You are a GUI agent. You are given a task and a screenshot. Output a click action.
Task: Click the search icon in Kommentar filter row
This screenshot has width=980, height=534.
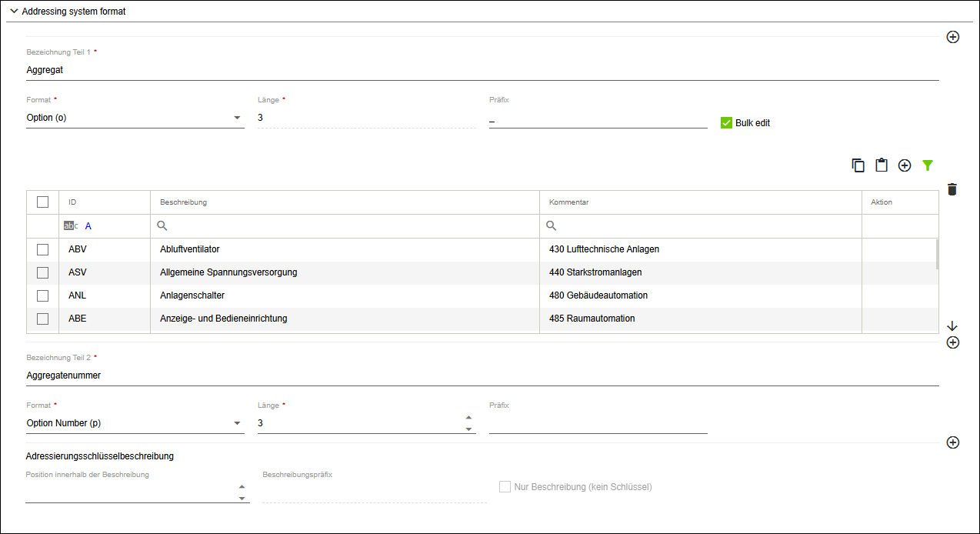552,225
